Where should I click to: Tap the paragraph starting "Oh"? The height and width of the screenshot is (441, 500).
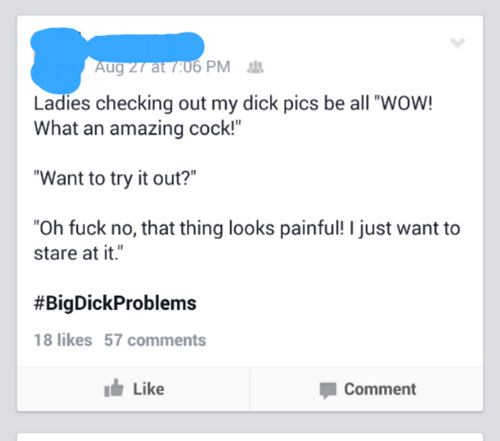click(x=247, y=241)
